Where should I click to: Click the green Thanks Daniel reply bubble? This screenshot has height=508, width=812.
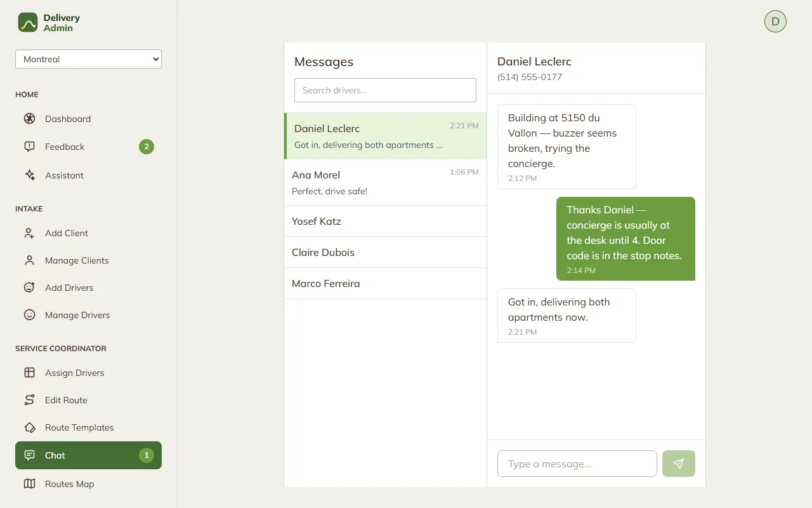point(625,239)
